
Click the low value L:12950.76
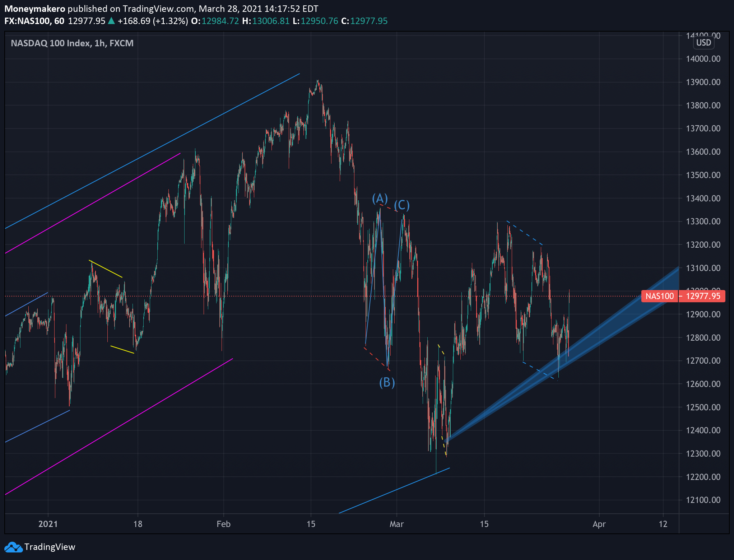(x=315, y=21)
